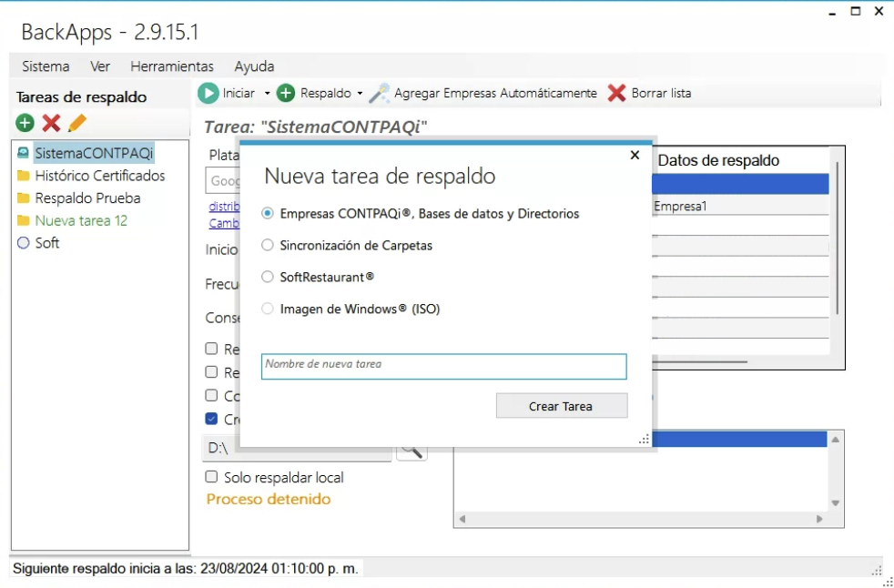Click the green add task icon
Viewport: 894px width, 588px height.
point(25,123)
